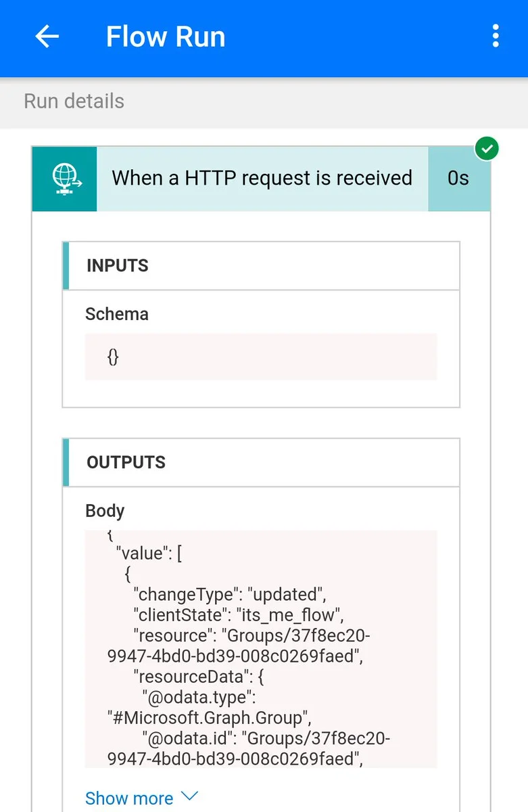This screenshot has height=812, width=528.
Task: Click the Run details heading
Action: point(74,101)
